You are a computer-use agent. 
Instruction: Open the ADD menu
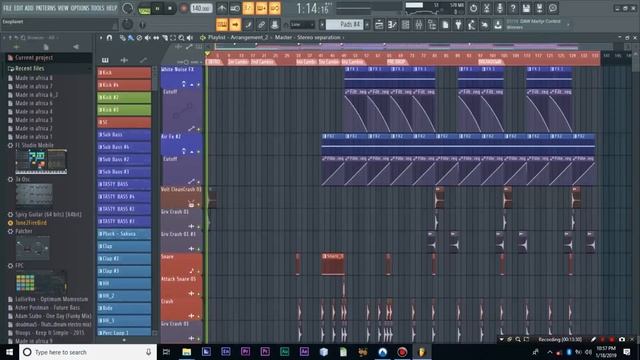pos(29,8)
